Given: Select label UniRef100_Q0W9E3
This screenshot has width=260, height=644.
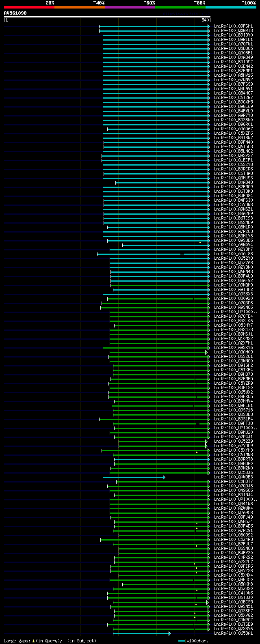Looking at the screenshot, I should point(233,477).
